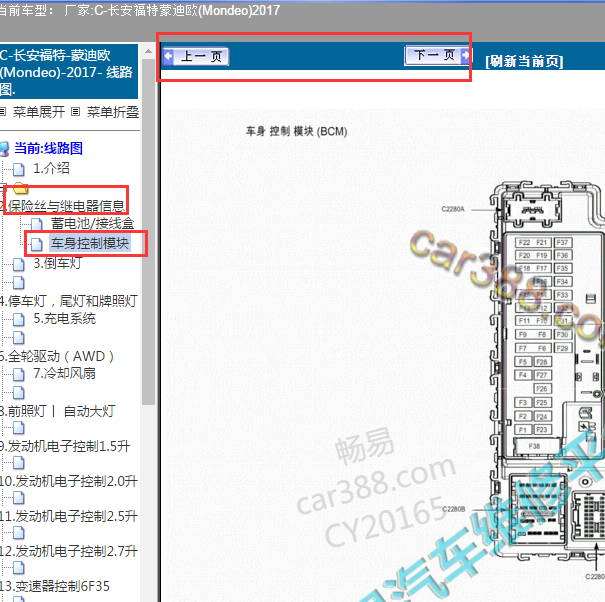Click the 菜单展开 small list icon
Screen dimensions: 605x602
click(3, 112)
